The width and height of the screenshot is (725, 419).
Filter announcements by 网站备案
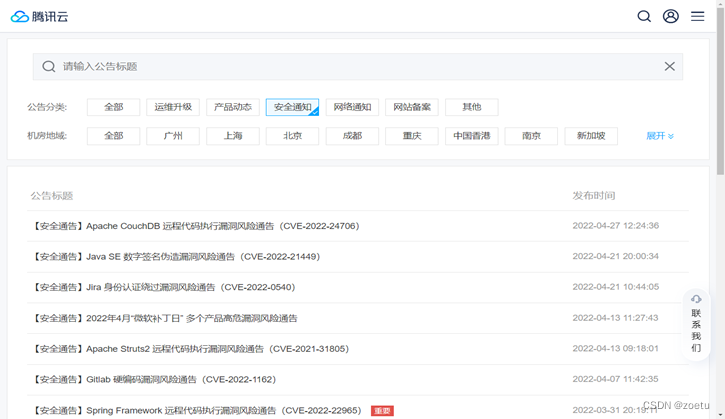click(x=412, y=107)
